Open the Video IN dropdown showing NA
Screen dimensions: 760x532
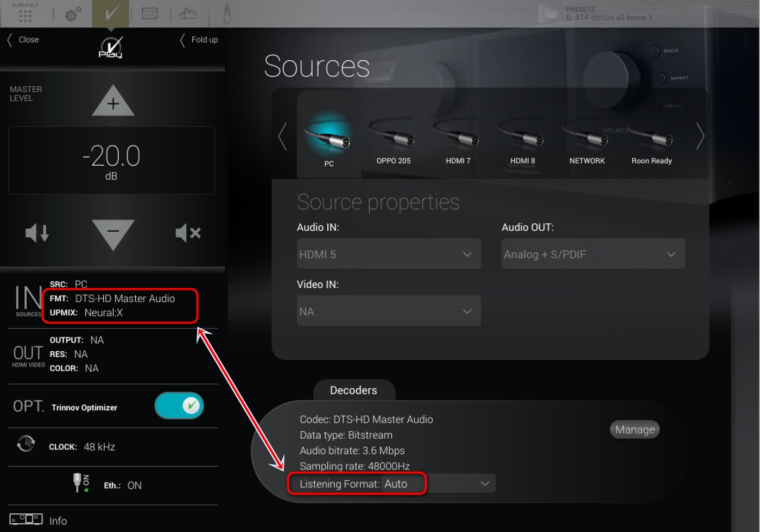[x=389, y=311]
